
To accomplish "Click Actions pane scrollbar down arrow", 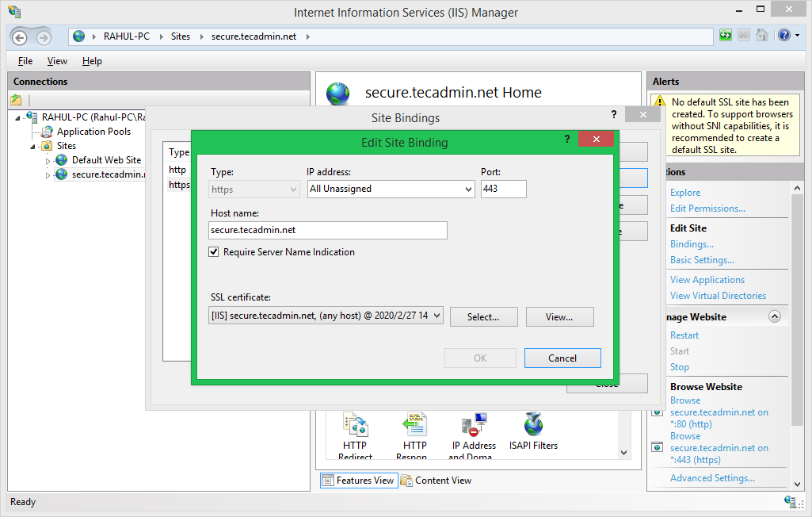I will point(797,484).
